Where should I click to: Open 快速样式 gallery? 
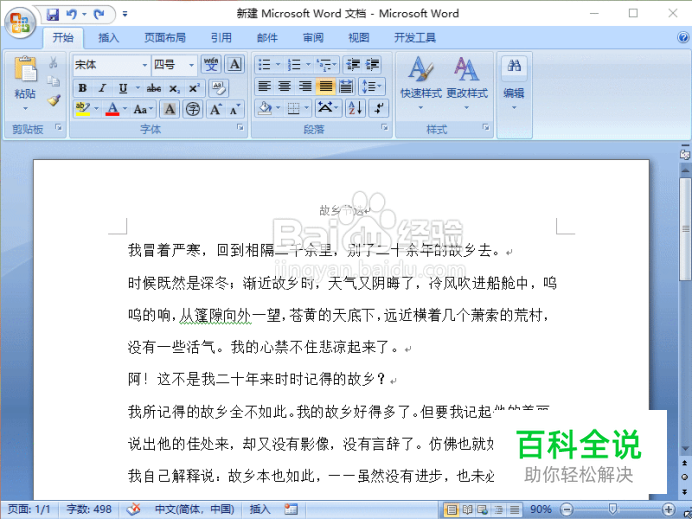(421, 84)
